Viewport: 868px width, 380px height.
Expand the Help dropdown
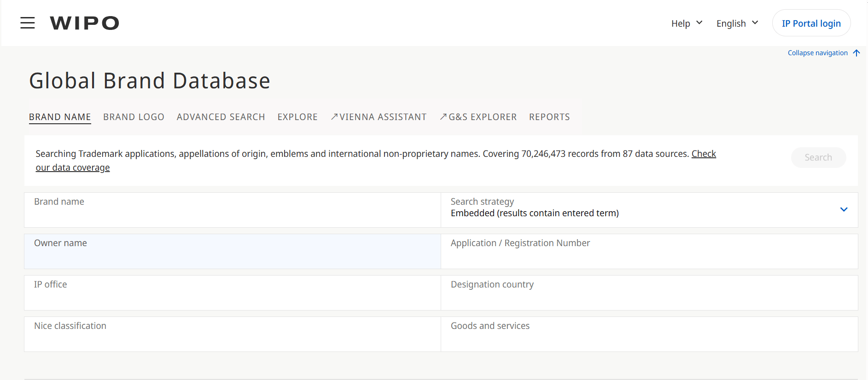point(687,23)
